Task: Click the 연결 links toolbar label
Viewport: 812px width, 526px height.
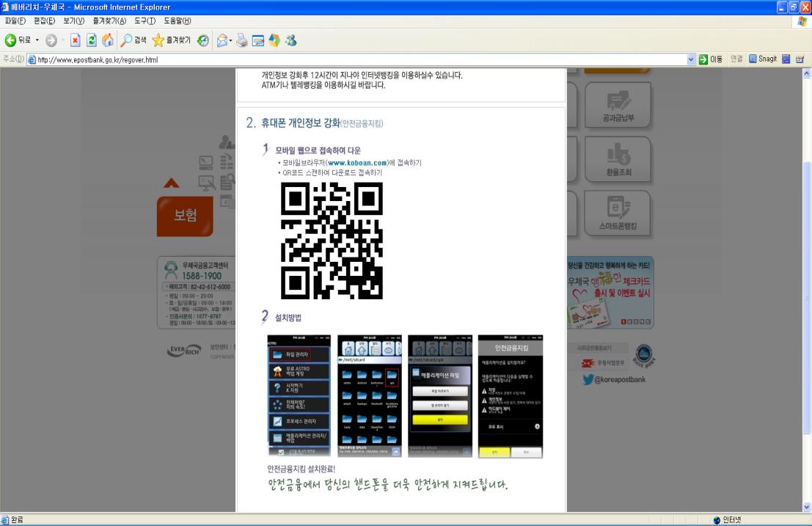Action: click(736, 59)
